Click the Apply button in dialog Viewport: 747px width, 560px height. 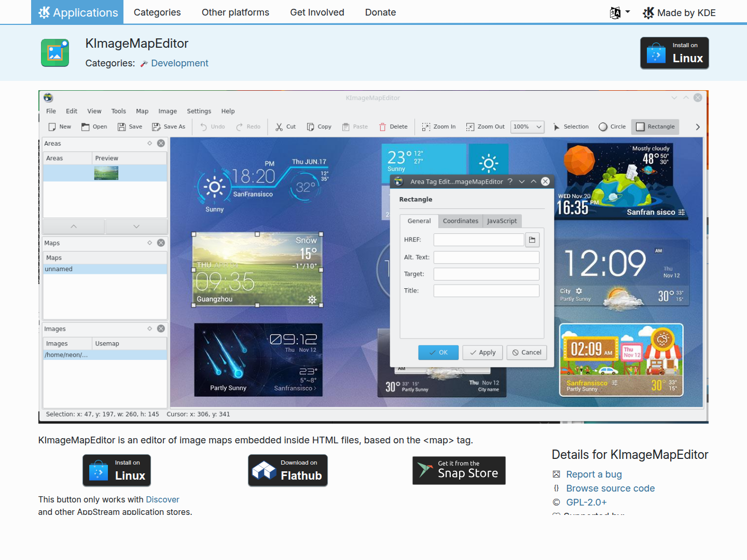(482, 353)
